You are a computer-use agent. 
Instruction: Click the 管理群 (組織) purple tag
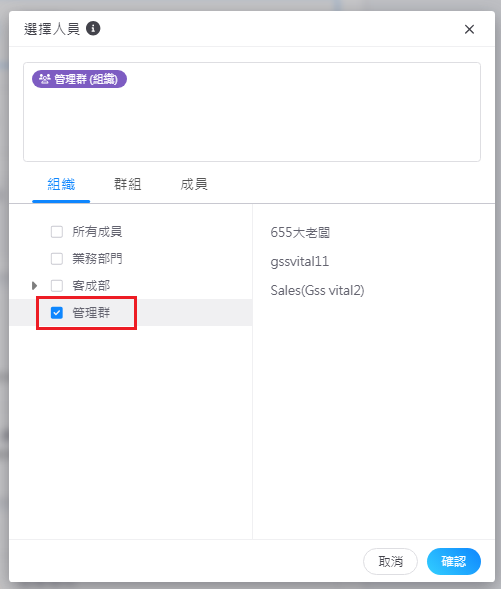[79, 79]
